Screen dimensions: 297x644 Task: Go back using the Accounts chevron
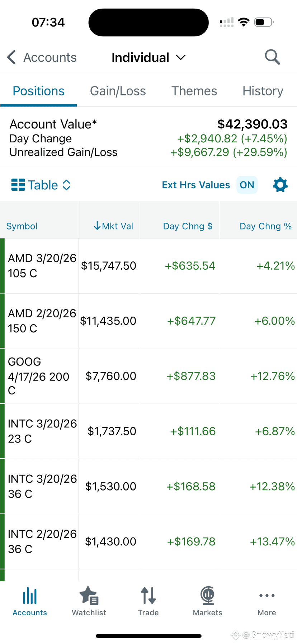pyautogui.click(x=11, y=57)
